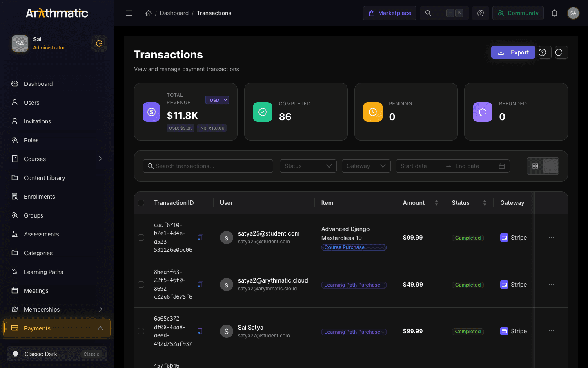The height and width of the screenshot is (368, 588).
Task: Copy transaction ID starting 6a65e372
Action: point(200,331)
